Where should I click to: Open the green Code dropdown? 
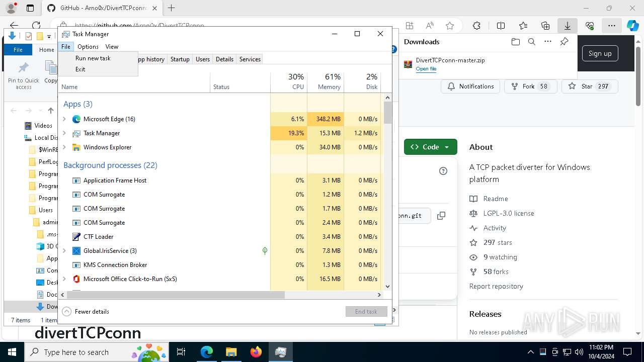431,147
